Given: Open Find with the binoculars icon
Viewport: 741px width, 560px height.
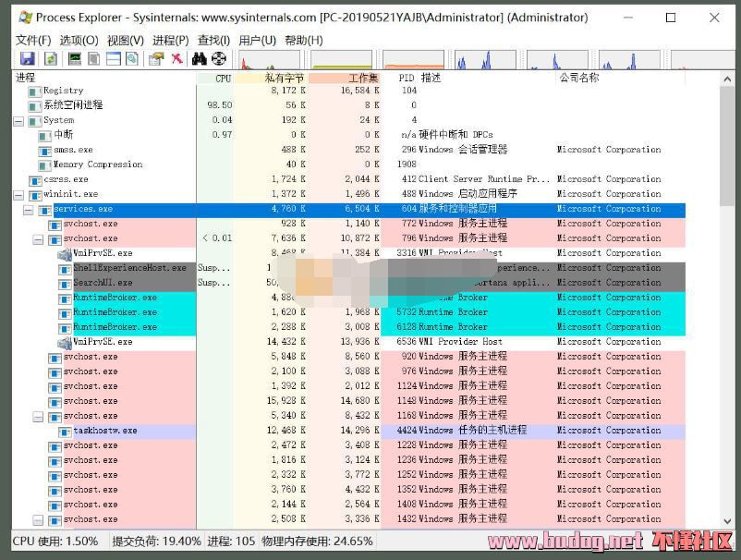Looking at the screenshot, I should pos(200,58).
